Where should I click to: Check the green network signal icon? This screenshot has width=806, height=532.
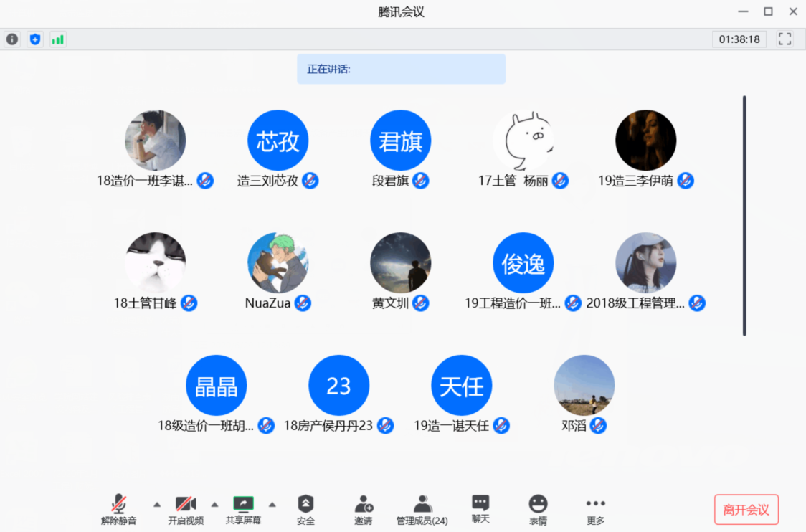(x=57, y=39)
